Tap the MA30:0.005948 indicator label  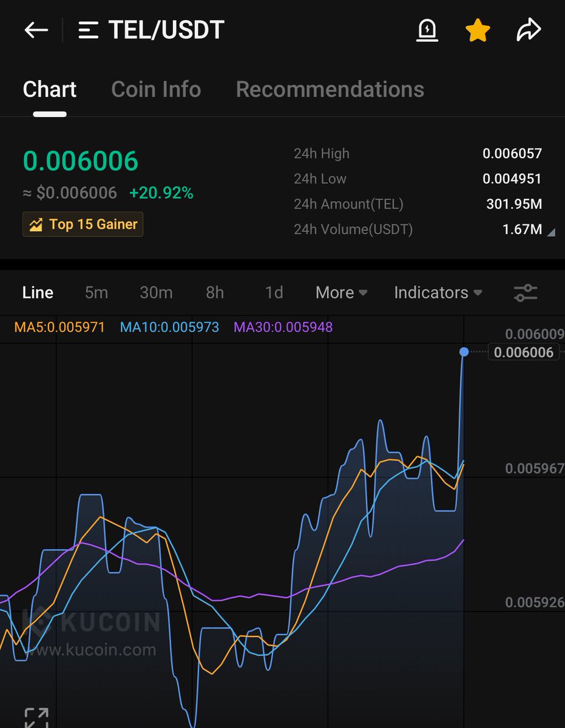[283, 328]
